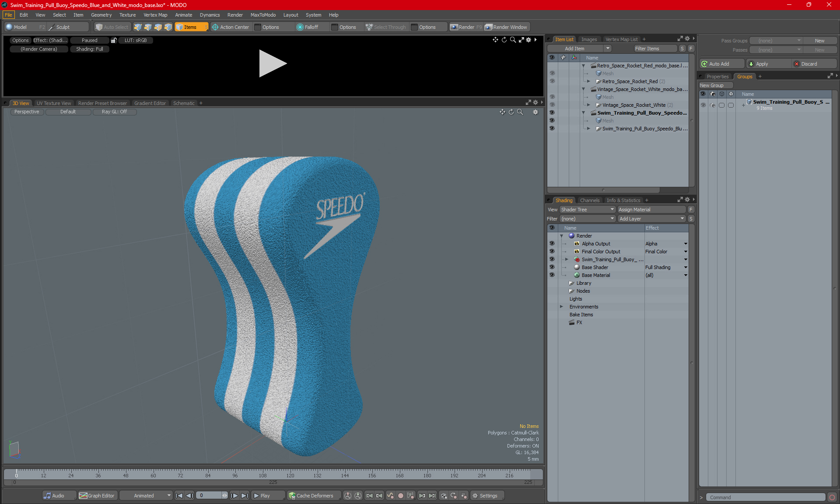The image size is (840, 504).
Task: Hide Alpha Output in shader tree
Action: [x=552, y=244]
